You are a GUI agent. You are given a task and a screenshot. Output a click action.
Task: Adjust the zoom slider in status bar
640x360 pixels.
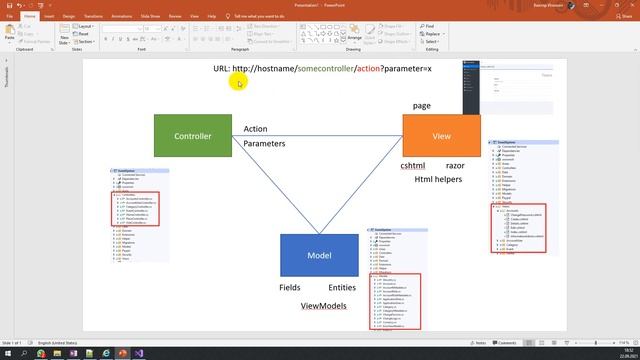pos(595,343)
